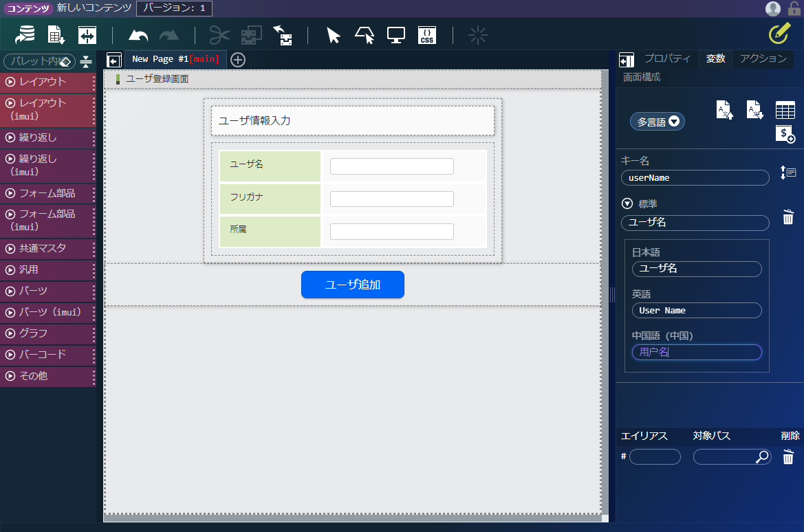The image size is (804, 532).
Task: Click the database save icon in toolbar
Action: 25,35
